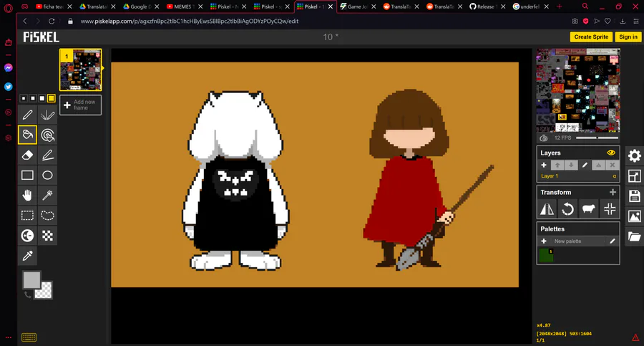Create a new palette with plus button

pyautogui.click(x=544, y=241)
